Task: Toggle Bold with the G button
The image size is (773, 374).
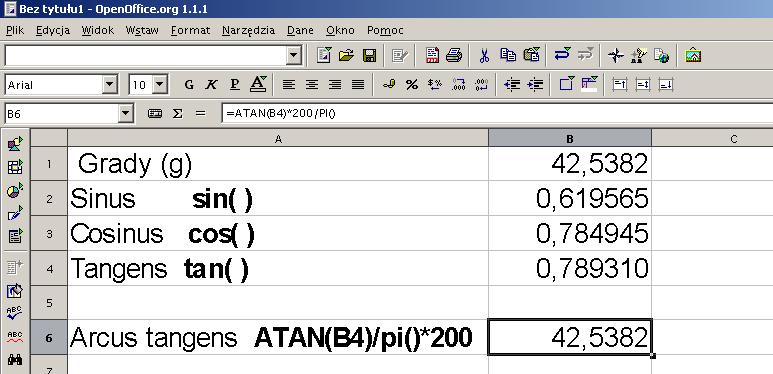Action: pyautogui.click(x=189, y=85)
